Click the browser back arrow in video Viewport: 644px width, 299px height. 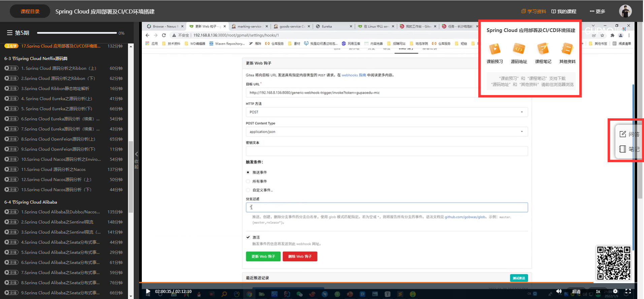148,35
